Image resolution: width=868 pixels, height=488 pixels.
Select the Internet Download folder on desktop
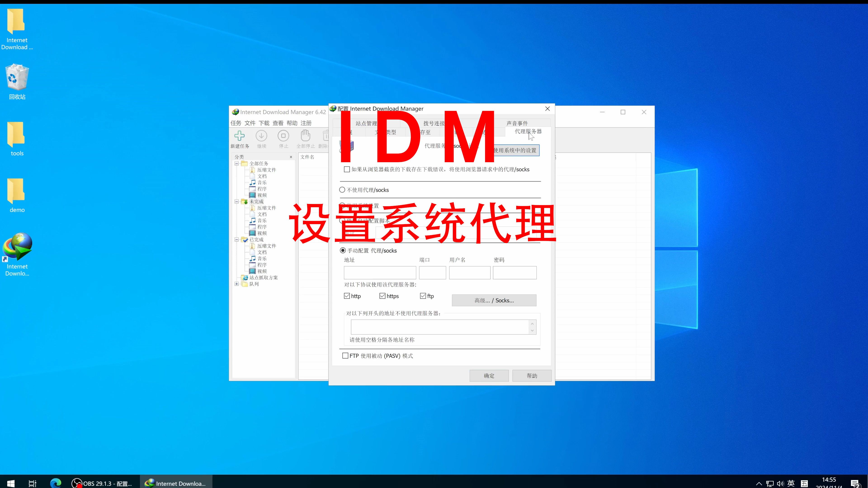[17, 30]
